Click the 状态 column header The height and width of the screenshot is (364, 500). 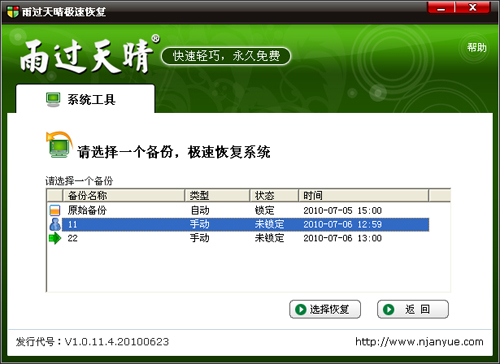click(274, 195)
